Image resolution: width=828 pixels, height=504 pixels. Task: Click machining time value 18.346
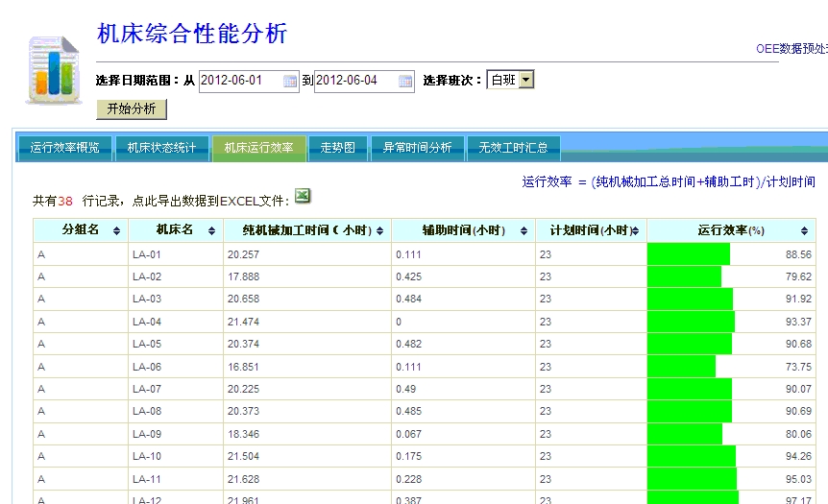point(243,434)
